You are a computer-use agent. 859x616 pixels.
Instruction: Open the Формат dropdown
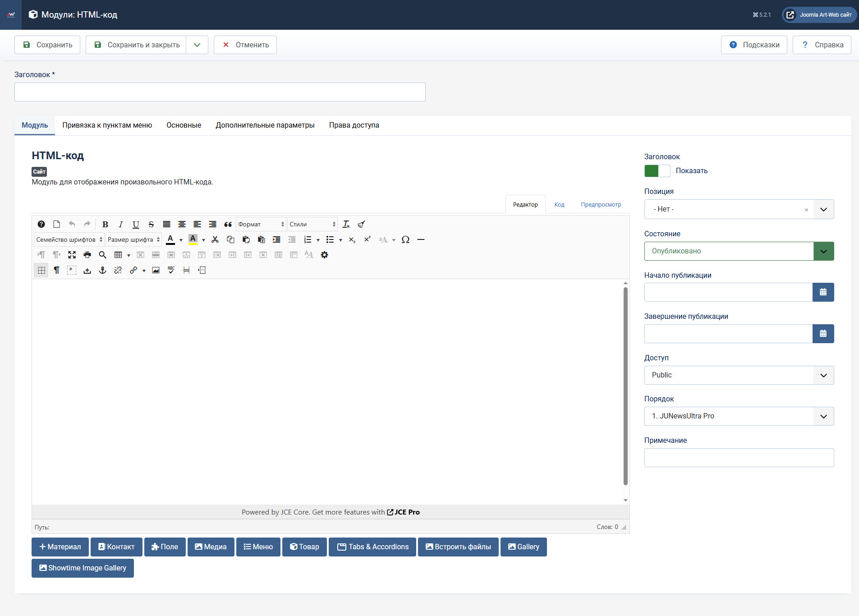(x=261, y=224)
